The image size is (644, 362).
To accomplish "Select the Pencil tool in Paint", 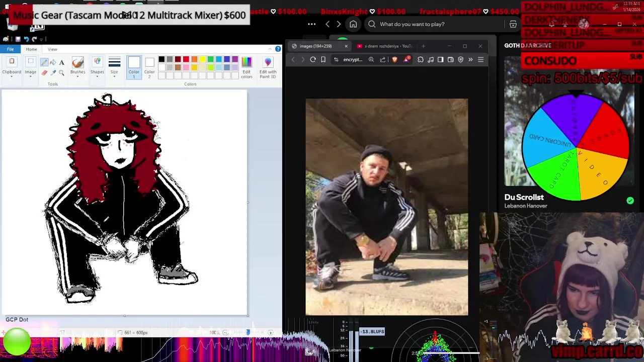I will [x=44, y=62].
